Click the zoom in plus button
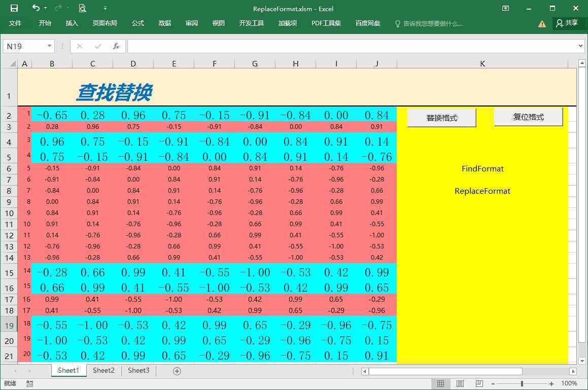 point(551,383)
